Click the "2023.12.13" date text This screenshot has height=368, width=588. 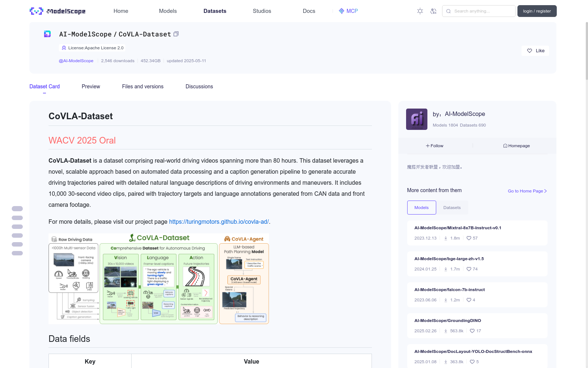[426, 238]
